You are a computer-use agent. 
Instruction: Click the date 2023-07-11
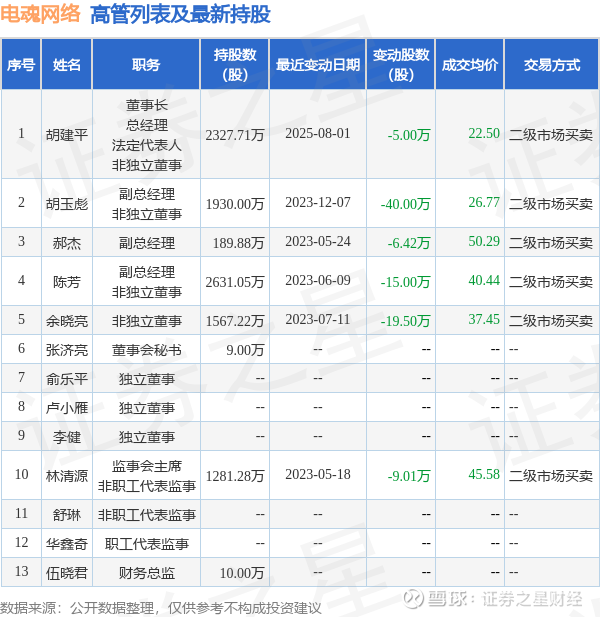pyautogui.click(x=318, y=319)
